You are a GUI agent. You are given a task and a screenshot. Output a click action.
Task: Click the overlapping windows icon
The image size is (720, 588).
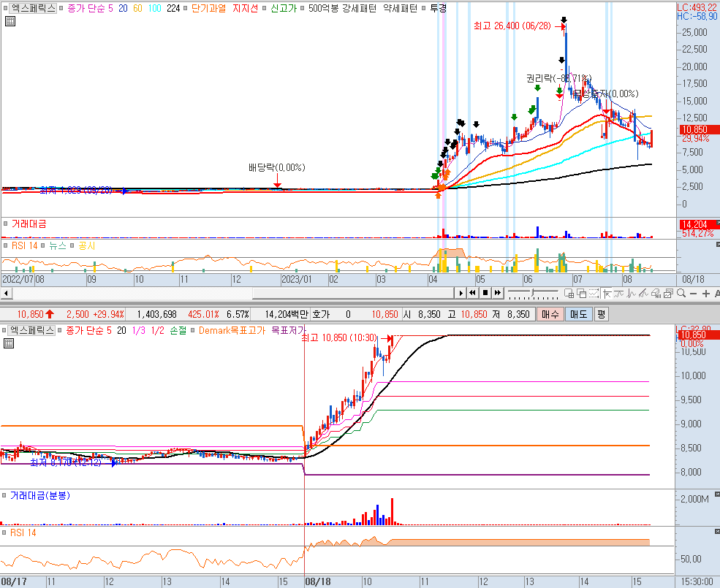pos(581,294)
